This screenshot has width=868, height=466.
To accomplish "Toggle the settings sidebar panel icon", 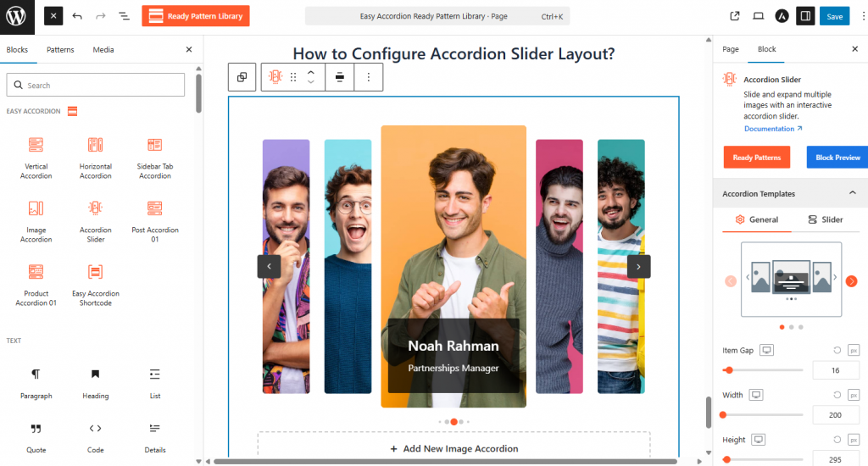I will (805, 16).
